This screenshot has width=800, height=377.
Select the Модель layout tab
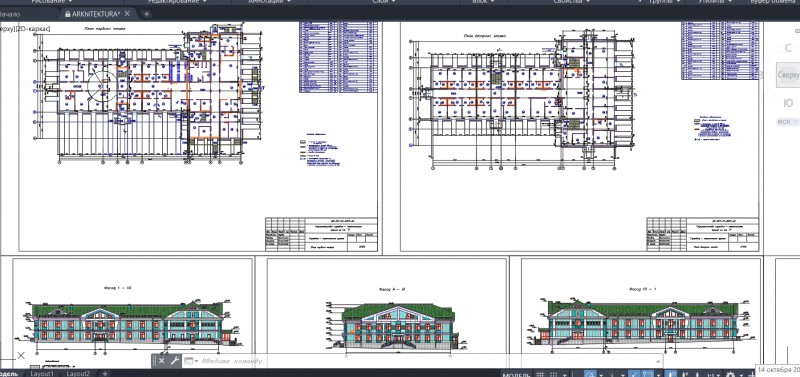coord(9,373)
